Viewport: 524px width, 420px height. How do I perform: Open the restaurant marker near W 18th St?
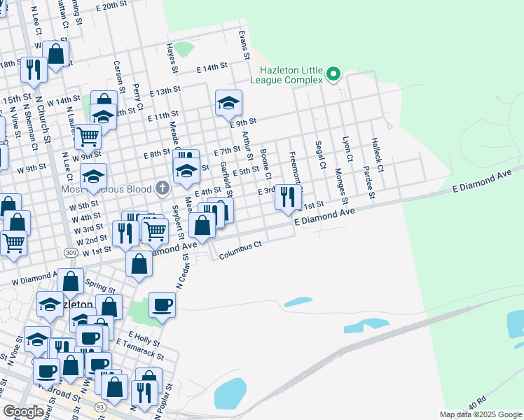33,69
